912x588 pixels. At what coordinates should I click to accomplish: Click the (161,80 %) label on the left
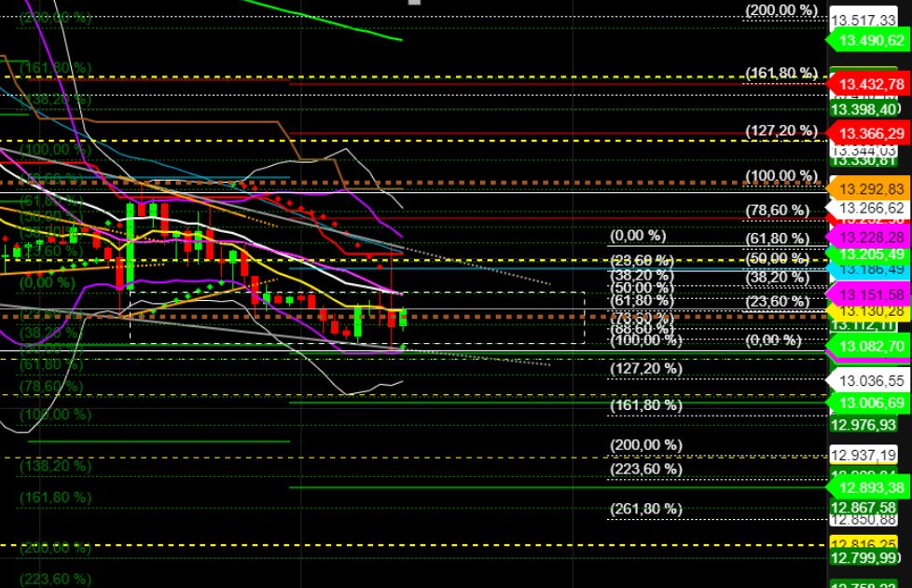53,68
